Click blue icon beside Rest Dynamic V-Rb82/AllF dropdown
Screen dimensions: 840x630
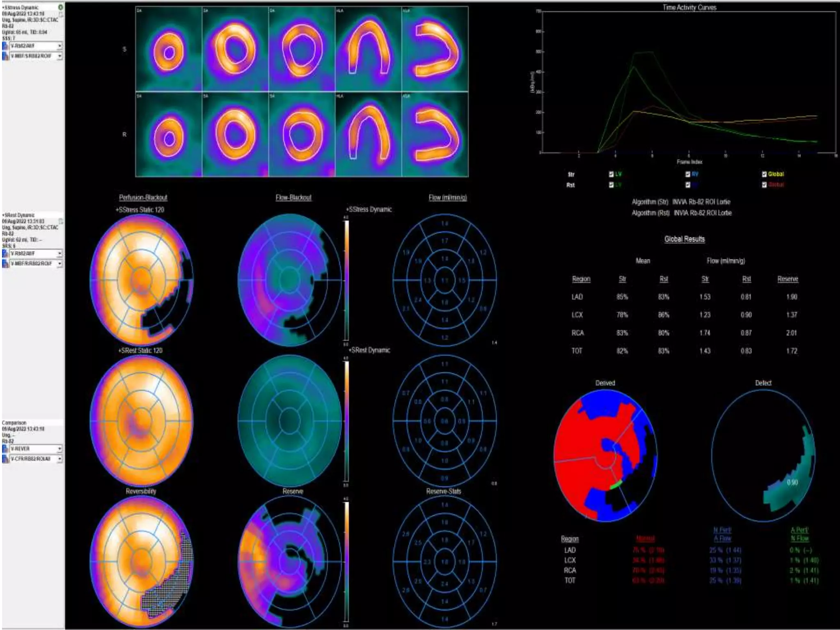5,253
